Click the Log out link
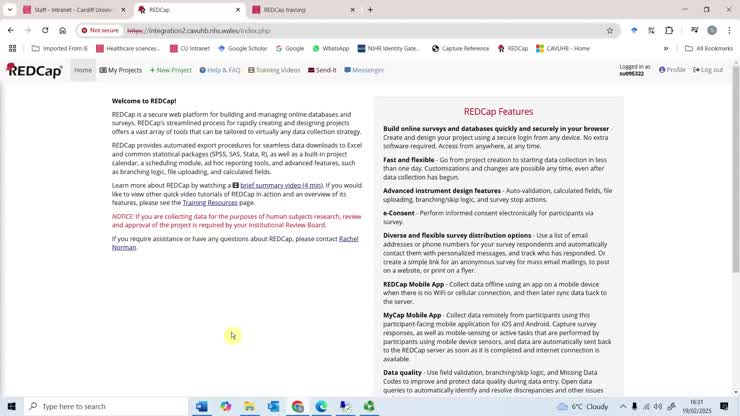 click(707, 70)
